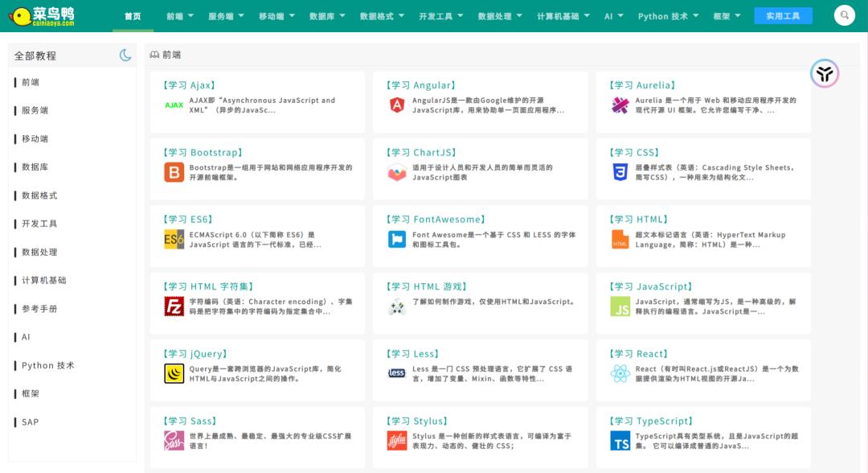Open the 【学习 ES6】 tutorial link
The width and height of the screenshot is (868, 473).
[x=187, y=220]
